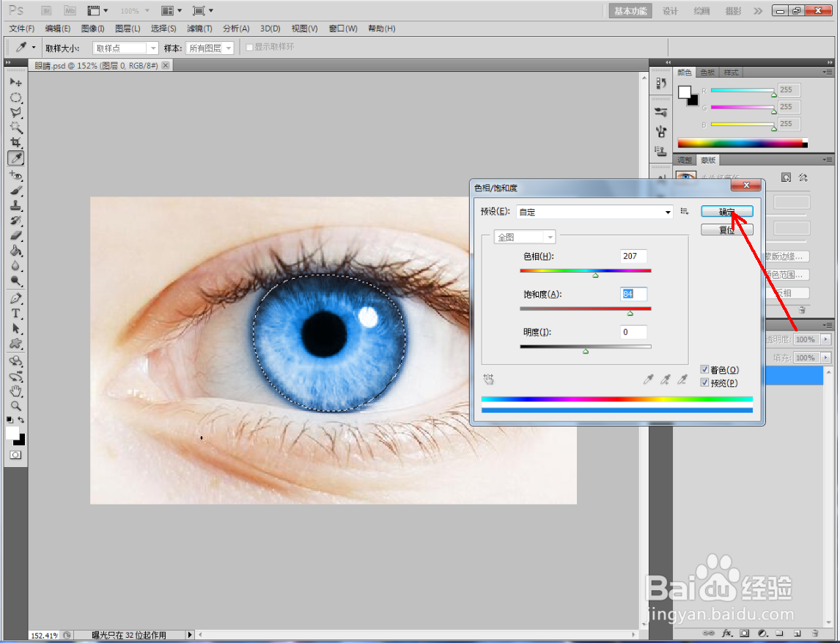This screenshot has width=840, height=643.
Task: Select the Elliptical Marquee tool
Action: 16,98
